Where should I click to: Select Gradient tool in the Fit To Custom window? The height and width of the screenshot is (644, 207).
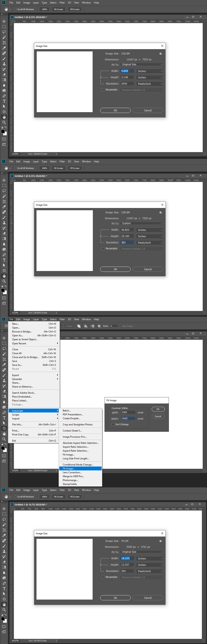click(x=4, y=239)
